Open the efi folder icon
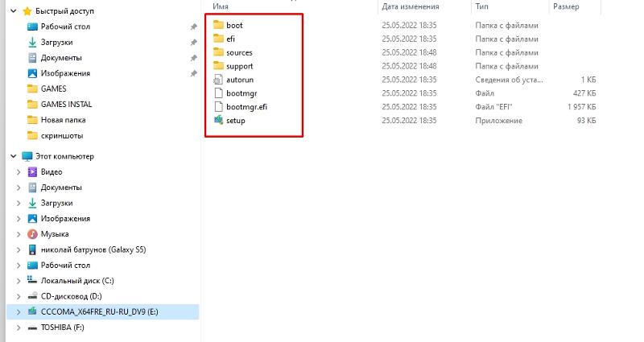644x342 pixels. [x=218, y=39]
